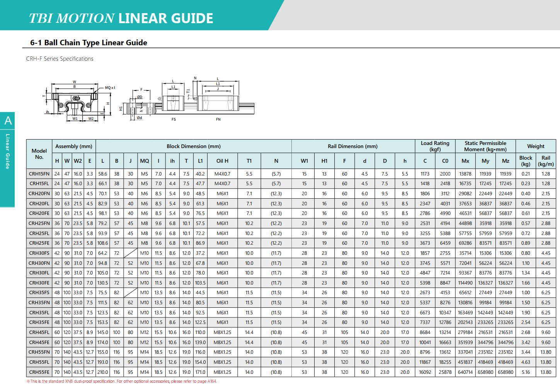
Task: Click the "1173" load rating cell
Action: tap(425, 174)
